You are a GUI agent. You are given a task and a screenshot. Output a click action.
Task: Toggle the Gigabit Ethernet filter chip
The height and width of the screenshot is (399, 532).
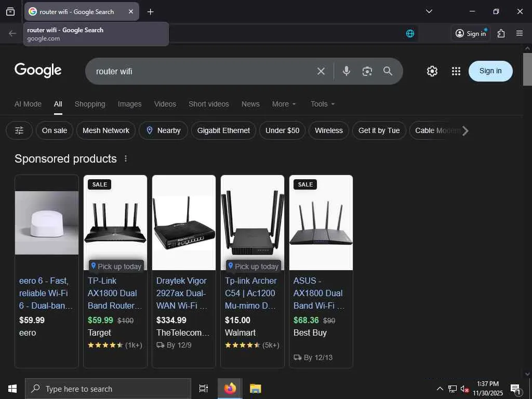(x=223, y=130)
